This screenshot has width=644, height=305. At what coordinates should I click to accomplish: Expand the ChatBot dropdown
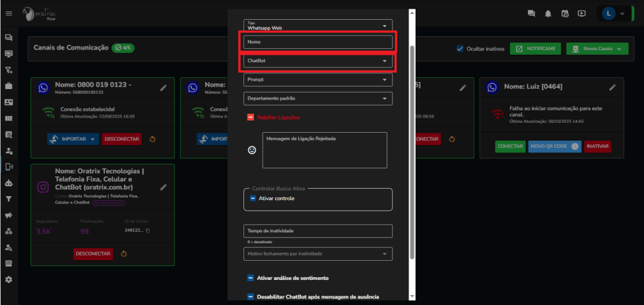pos(318,61)
